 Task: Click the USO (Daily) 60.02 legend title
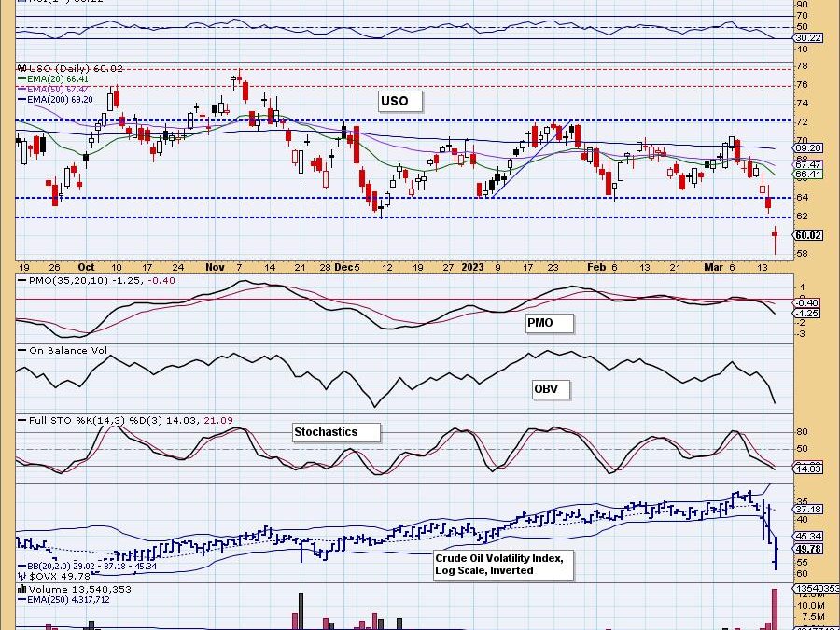tap(71, 68)
